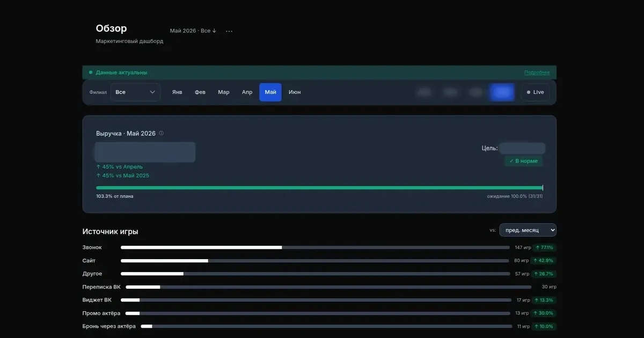Select the Бронь через актёра row label
This screenshot has height=338, width=644.
tap(109, 326)
